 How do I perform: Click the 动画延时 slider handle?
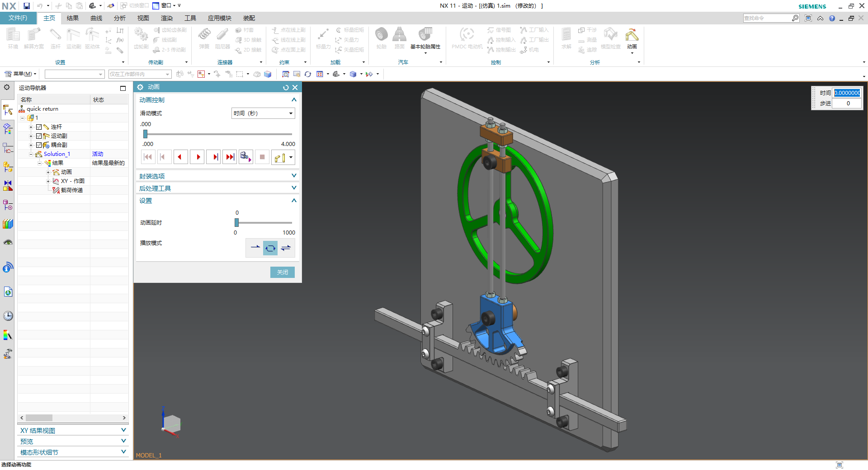(236, 222)
